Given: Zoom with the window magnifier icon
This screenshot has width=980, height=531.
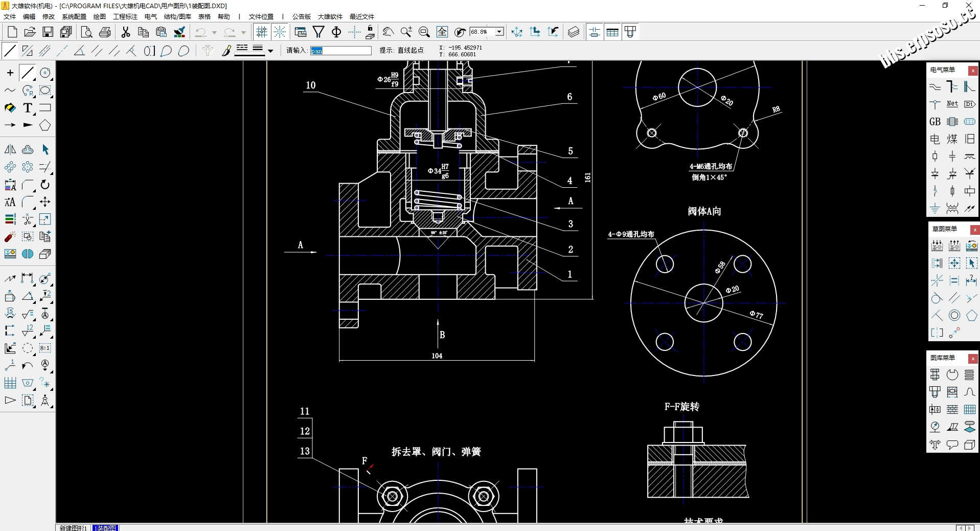Looking at the screenshot, I should 424,32.
